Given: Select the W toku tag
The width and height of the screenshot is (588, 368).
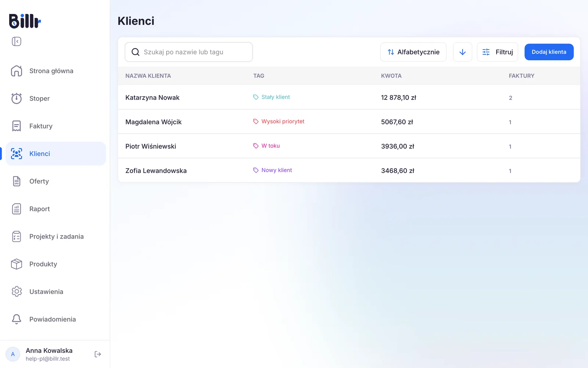Looking at the screenshot, I should click(267, 146).
